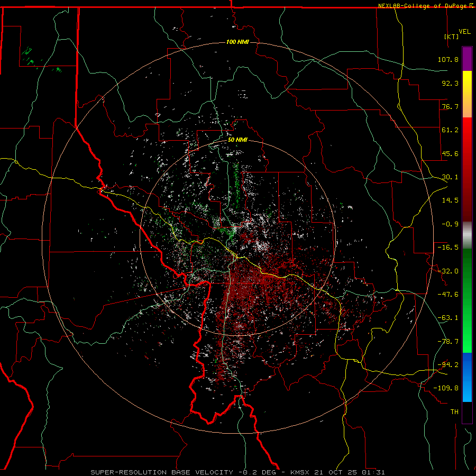Click the -0.9 velocity scale value
The width and height of the screenshot is (476, 476).
pyautogui.click(x=450, y=224)
